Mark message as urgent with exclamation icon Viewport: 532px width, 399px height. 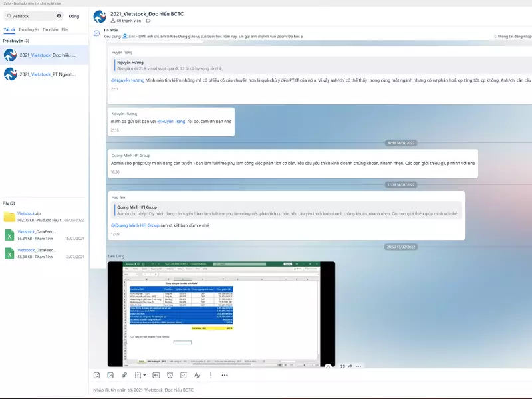coord(211,375)
